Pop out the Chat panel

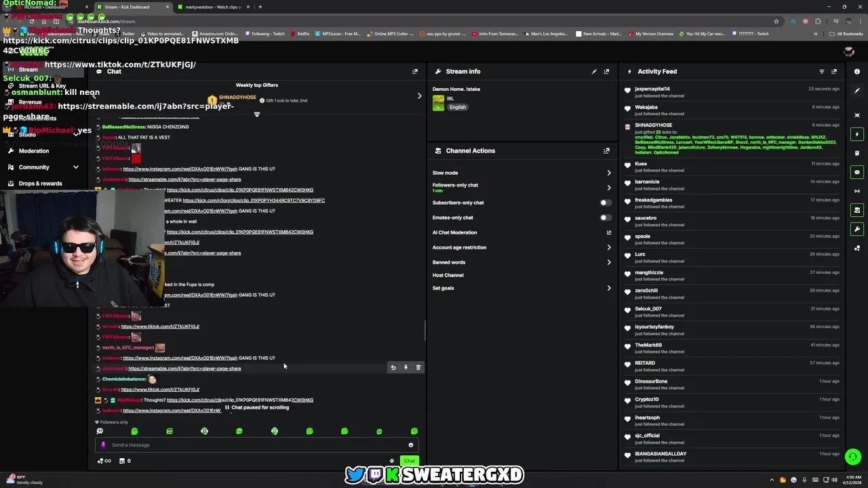(415, 71)
